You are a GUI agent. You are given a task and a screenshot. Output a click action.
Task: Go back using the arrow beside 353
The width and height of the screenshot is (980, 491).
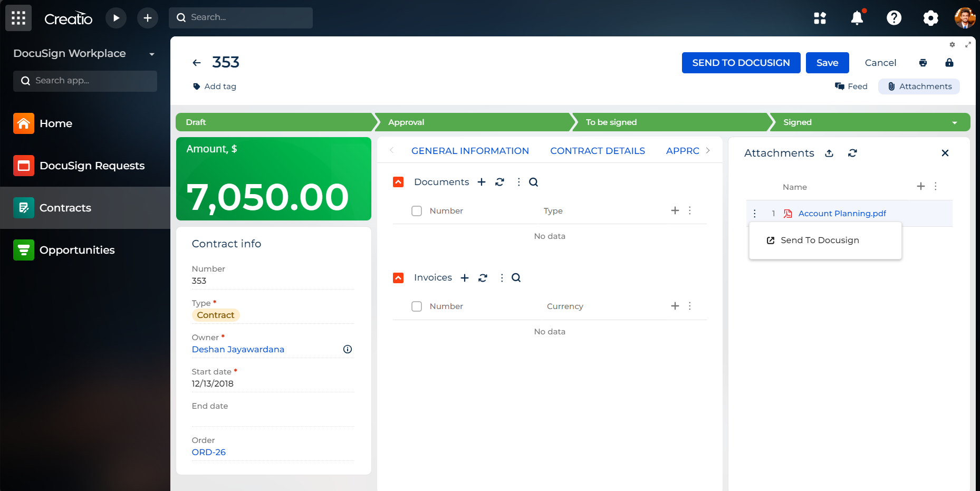coord(197,63)
